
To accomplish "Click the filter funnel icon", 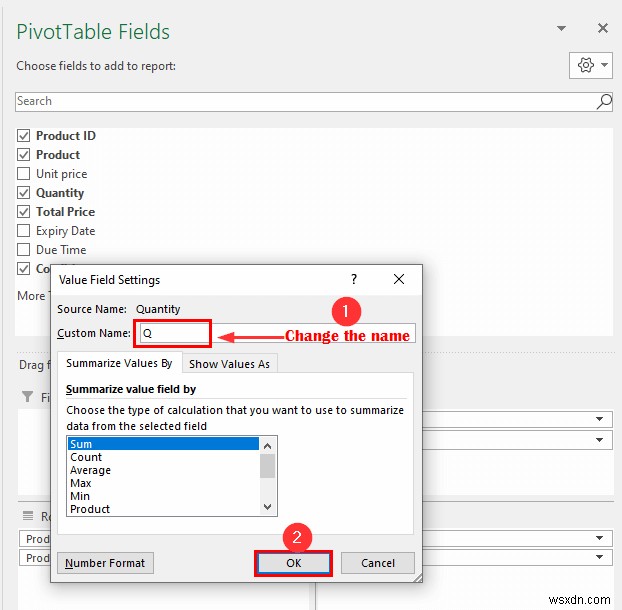I will click(x=27, y=396).
